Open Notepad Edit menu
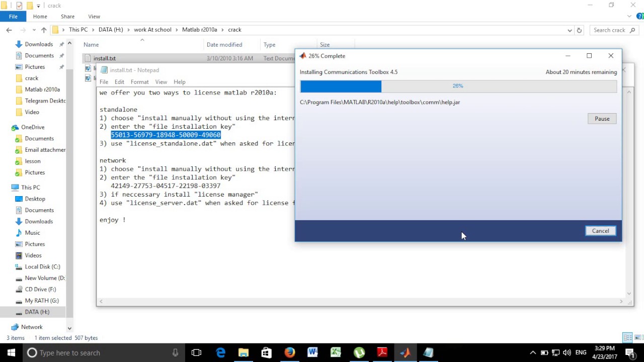Image resolution: width=644 pixels, height=362 pixels. pos(119,82)
